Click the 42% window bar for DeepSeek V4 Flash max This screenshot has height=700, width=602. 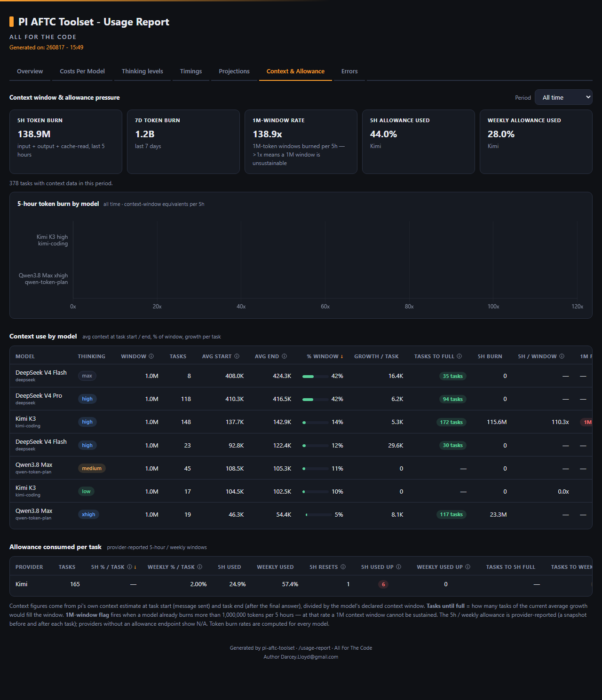(315, 376)
